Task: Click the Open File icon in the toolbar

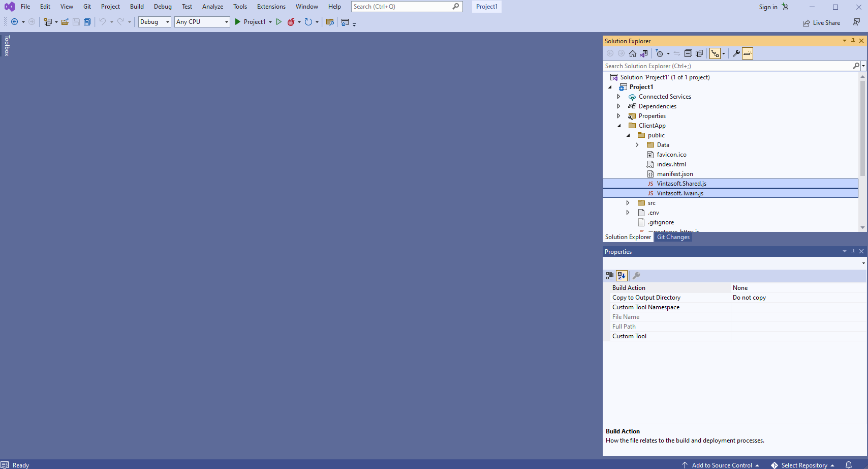Action: coord(65,22)
